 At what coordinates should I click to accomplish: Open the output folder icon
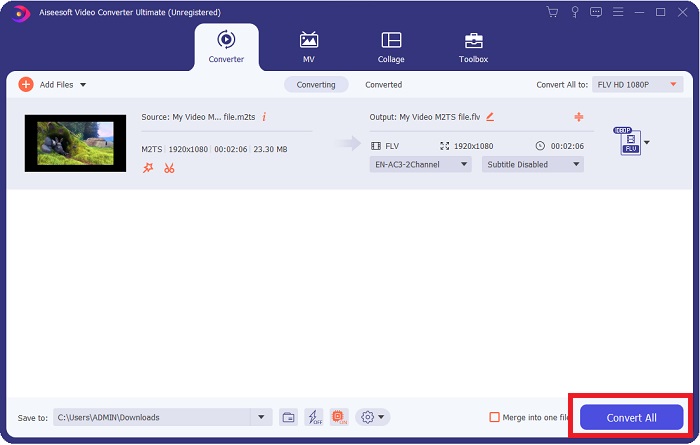[288, 417]
